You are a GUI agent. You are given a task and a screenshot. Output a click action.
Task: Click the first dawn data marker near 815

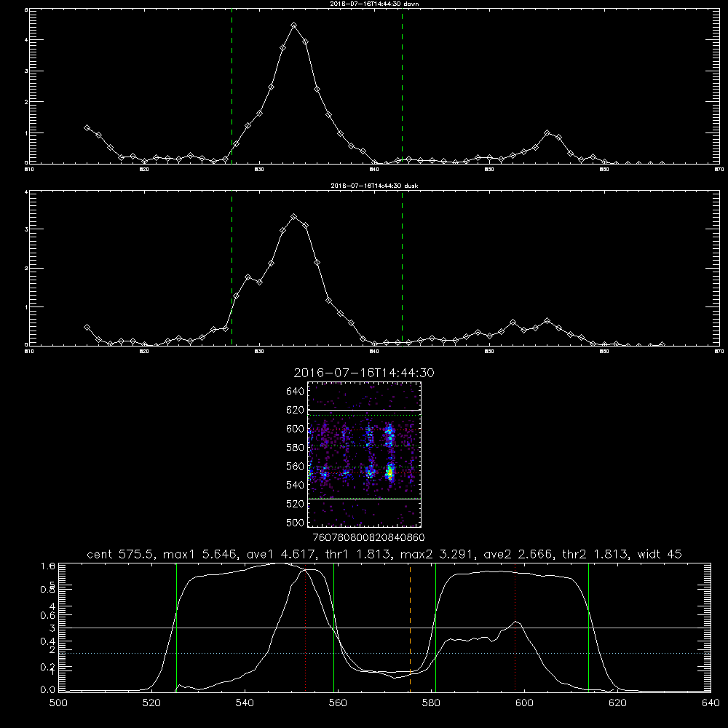click(x=87, y=127)
